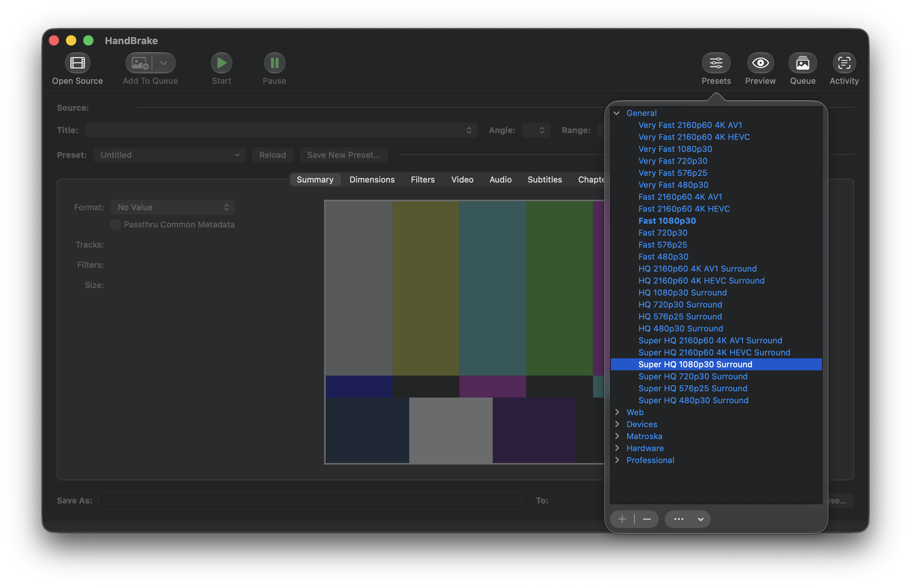Select Super HQ 720p30 Surround preset
This screenshot has height=588, width=911.
point(716,376)
